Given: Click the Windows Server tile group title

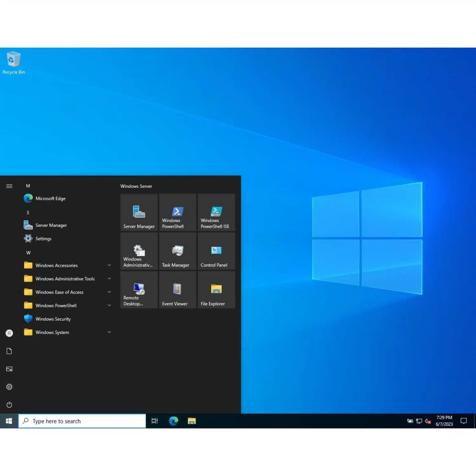Looking at the screenshot, I should click(136, 186).
